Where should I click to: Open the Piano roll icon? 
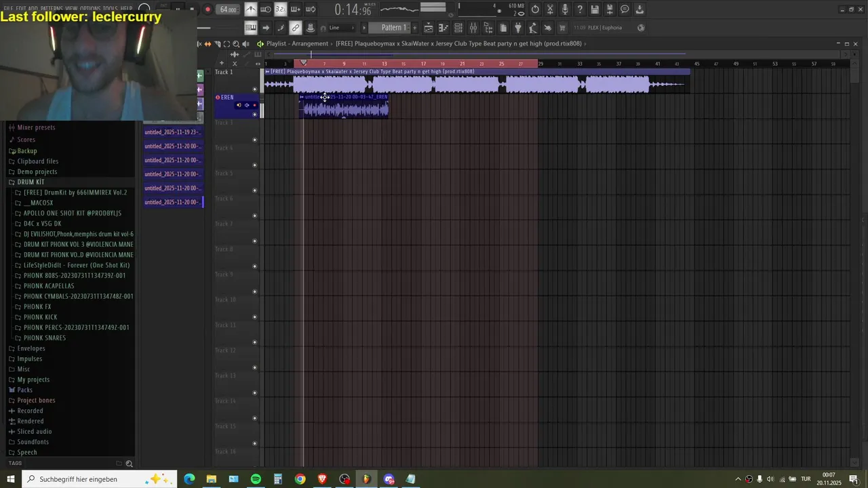443,28
